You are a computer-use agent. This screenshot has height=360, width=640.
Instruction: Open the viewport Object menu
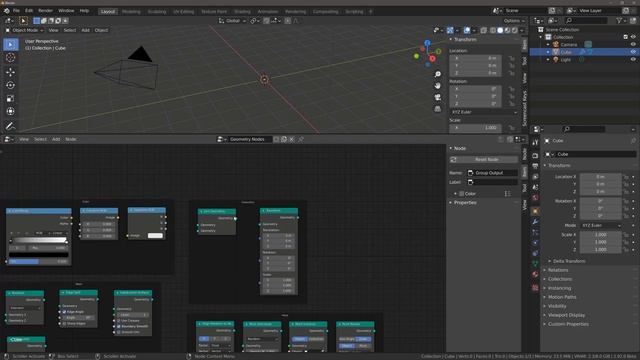click(x=101, y=30)
